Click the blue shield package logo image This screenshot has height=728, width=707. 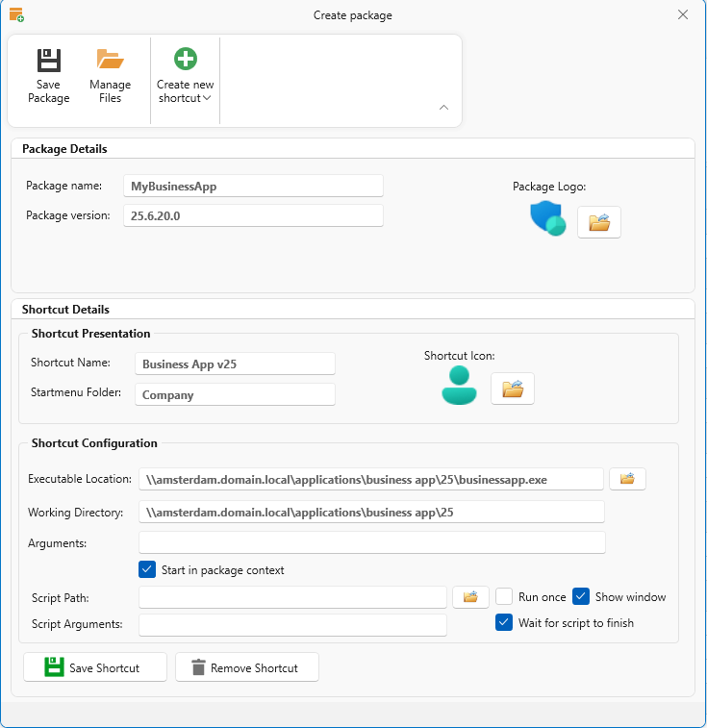pos(548,218)
